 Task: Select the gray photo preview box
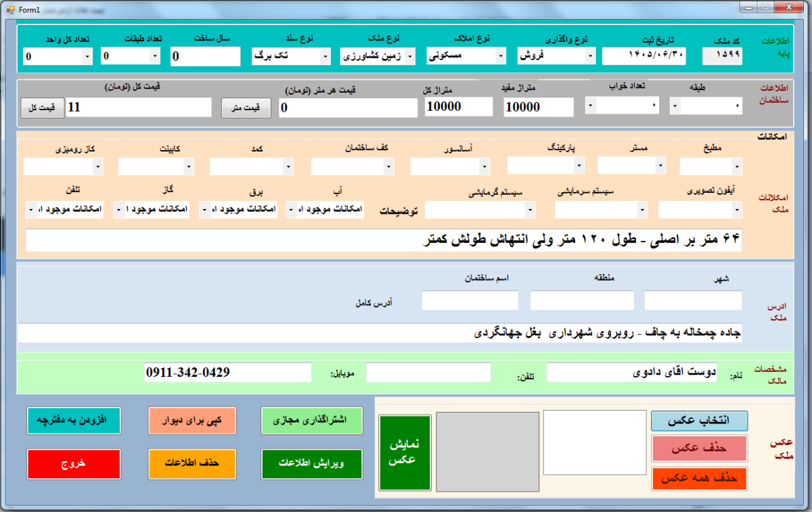coord(487,451)
